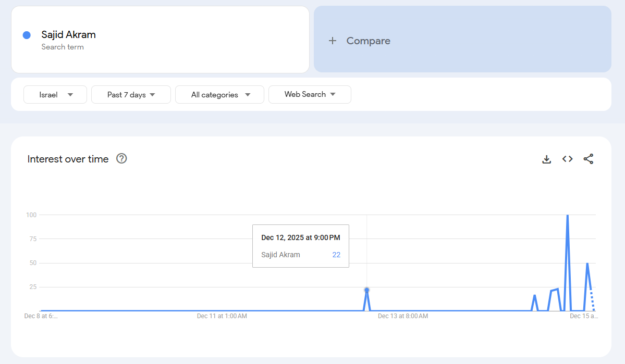Open help for Interest over time
This screenshot has height=364, width=625.
coord(121,159)
